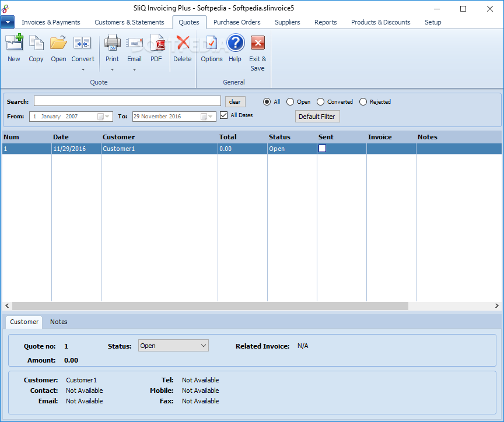Screen dimensions: 504x422
Task: Expand the Status dropdown
Action: (203, 346)
